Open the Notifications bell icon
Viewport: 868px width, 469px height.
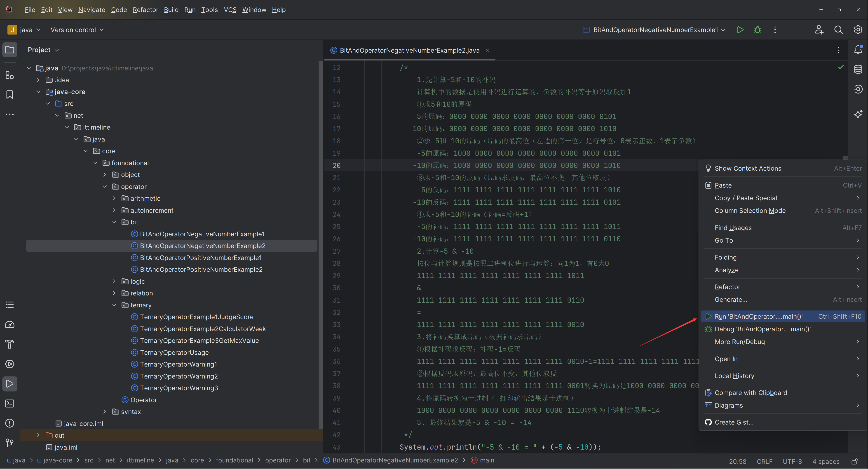pyautogui.click(x=858, y=50)
